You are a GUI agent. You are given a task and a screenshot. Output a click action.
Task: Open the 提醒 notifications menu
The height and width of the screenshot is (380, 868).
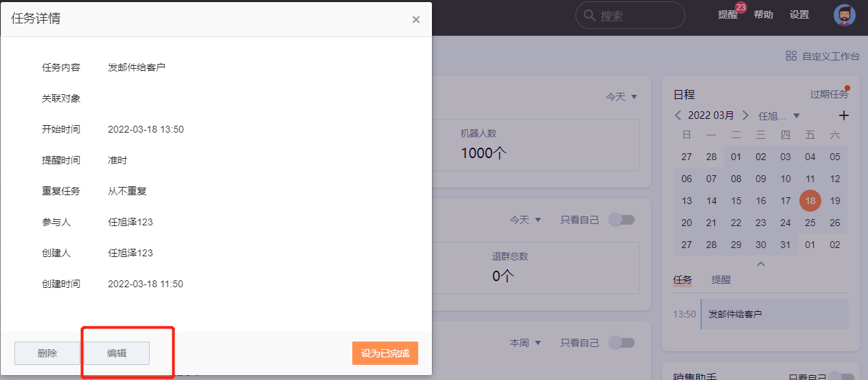(728, 14)
